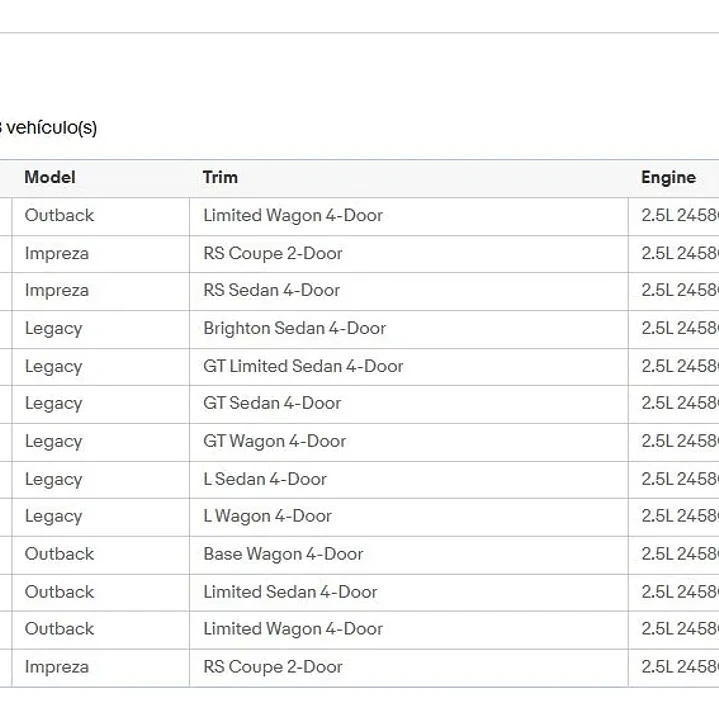
Task: Choose the Base Wagon 4-Door trim cell
Action: [409, 554]
